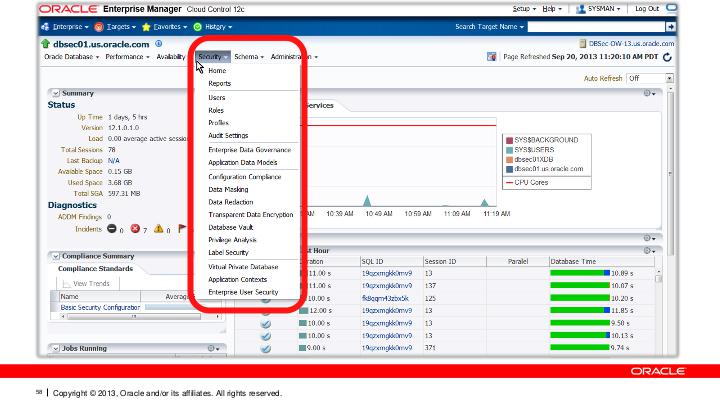This screenshot has height=405, width=720.
Task: Click the dbsec01XDB legend color swatch
Action: [509, 160]
